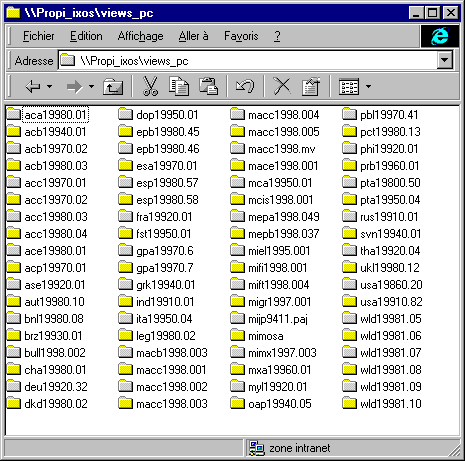Screen dimensions: 465x461
Task: Expand the Back button history arrow
Action: 49,87
